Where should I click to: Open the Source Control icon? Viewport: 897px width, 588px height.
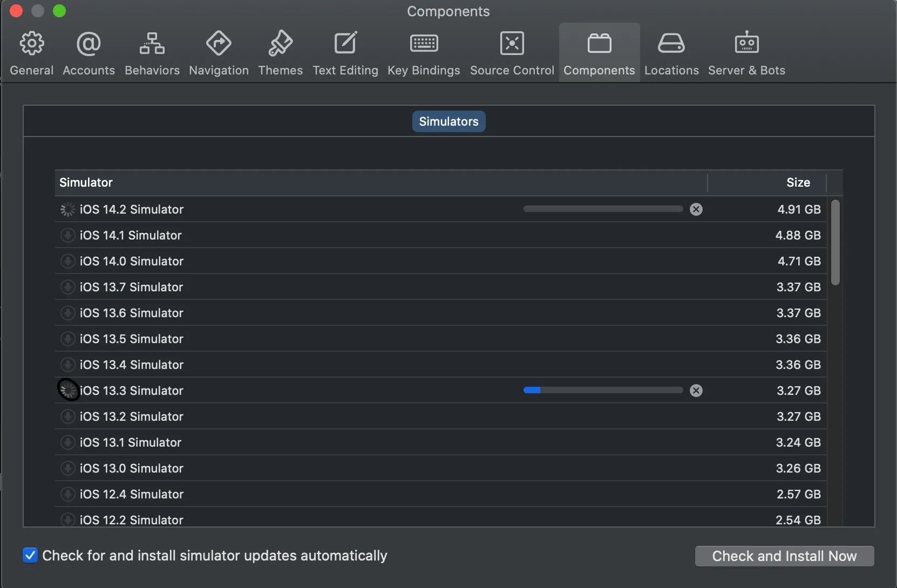click(x=512, y=43)
